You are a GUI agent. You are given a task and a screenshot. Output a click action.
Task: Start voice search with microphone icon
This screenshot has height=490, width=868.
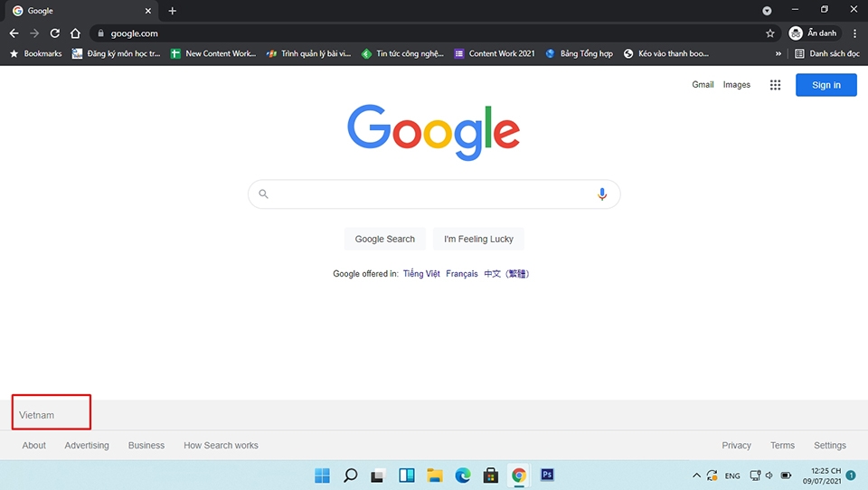[602, 193]
